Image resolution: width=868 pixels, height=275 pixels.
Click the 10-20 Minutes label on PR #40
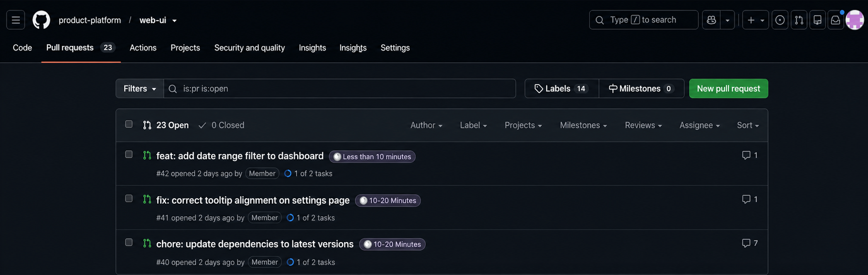(392, 244)
